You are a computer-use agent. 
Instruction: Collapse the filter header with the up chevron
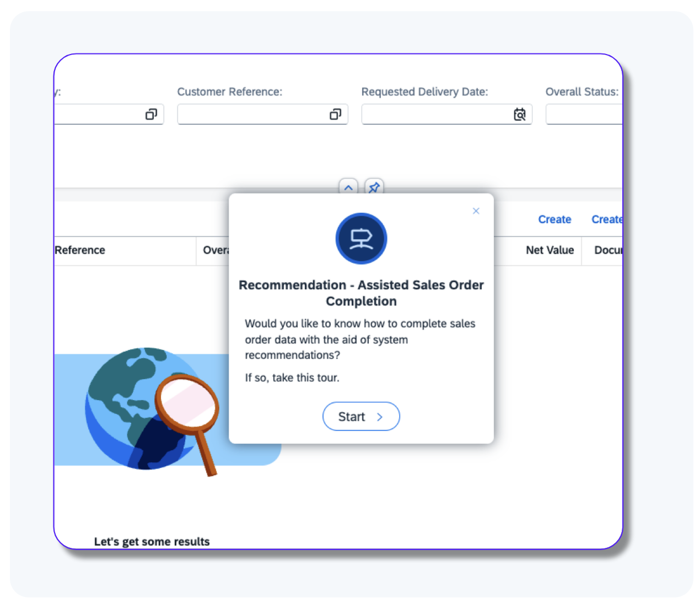(348, 187)
